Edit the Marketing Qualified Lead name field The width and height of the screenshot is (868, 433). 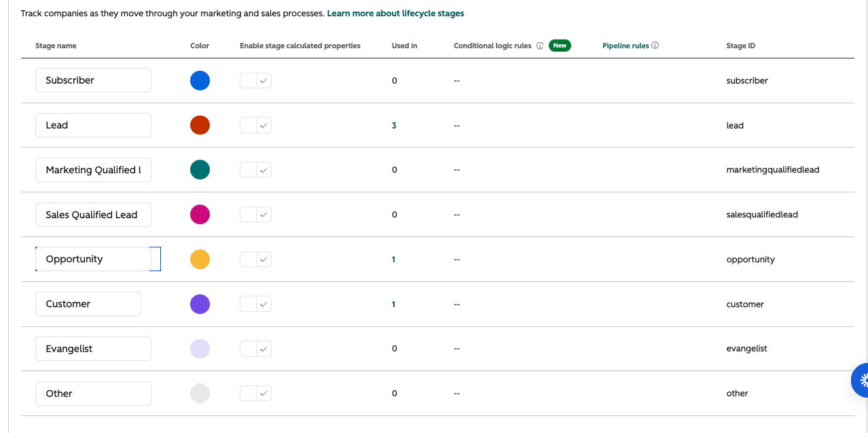pos(93,170)
